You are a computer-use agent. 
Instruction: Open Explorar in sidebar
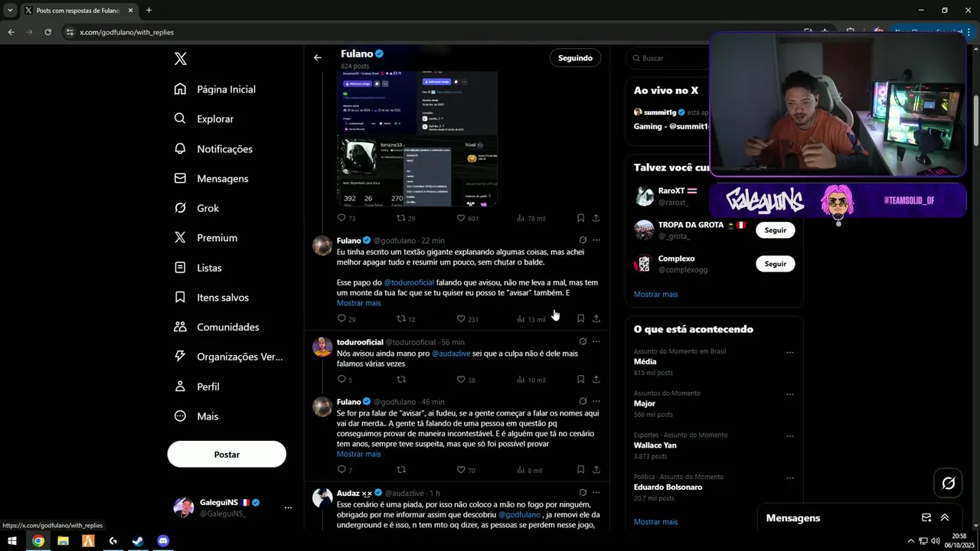pyautogui.click(x=204, y=119)
